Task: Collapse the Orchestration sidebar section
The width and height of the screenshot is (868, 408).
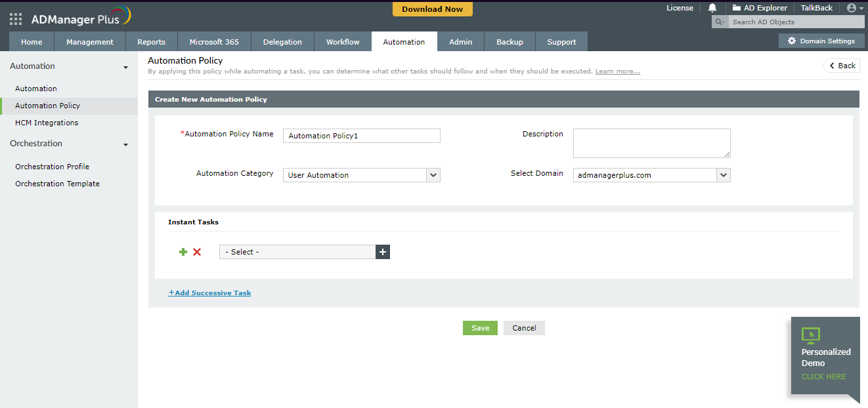Action: [125, 144]
